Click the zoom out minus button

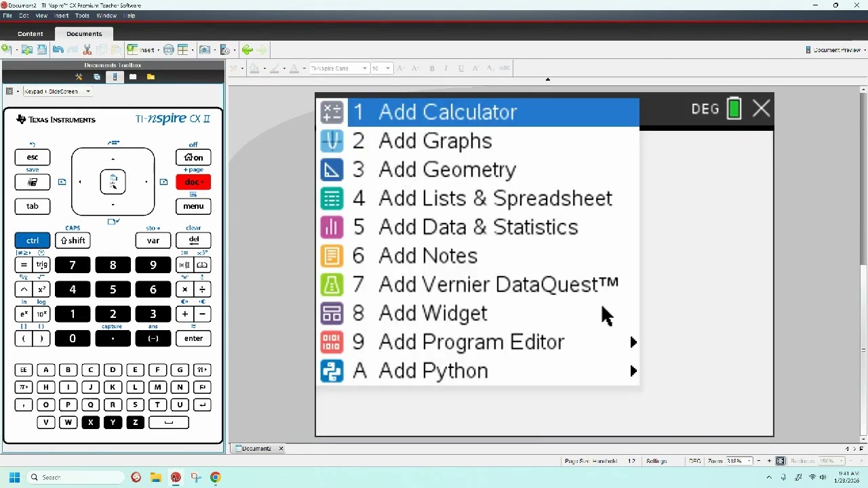click(759, 461)
